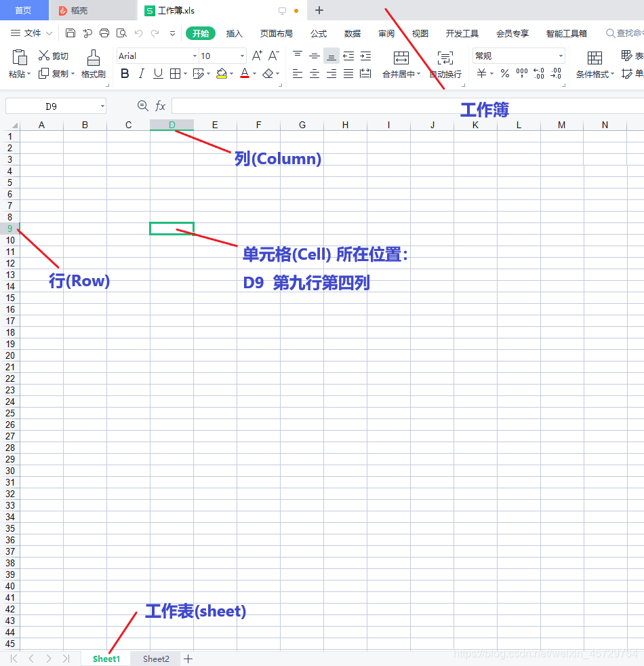Click the distributed alignment icon
Image resolution: width=644 pixels, height=666 pixels.
pos(365,74)
